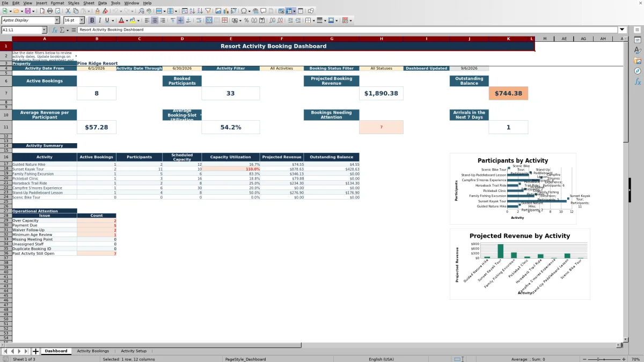
Task: Click the Save document icon
Action: pos(27,11)
